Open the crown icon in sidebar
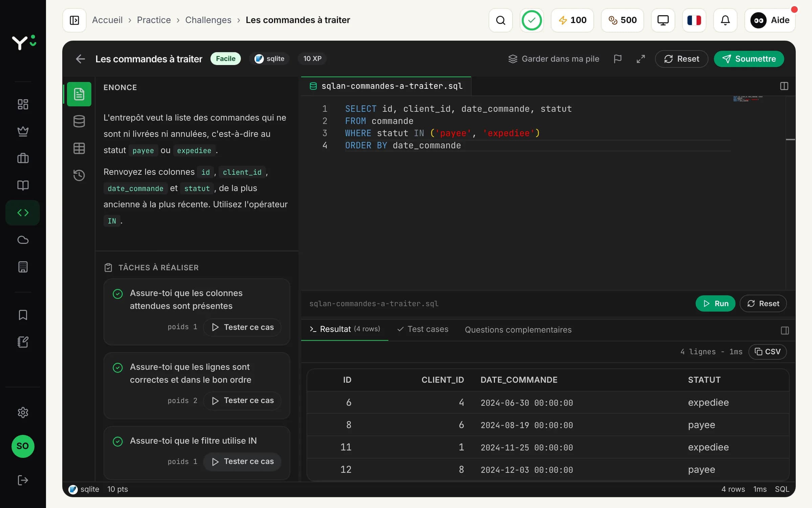812x508 pixels. (23, 131)
